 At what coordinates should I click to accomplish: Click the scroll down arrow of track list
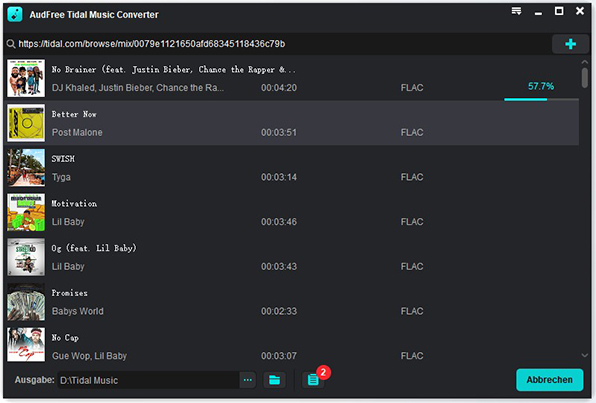585,355
